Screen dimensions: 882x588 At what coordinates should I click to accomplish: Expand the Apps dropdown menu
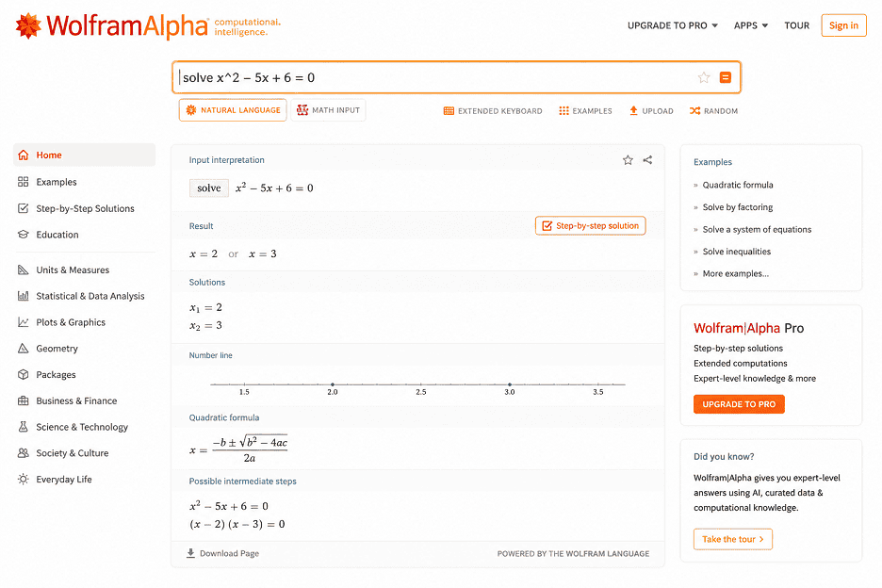coord(751,25)
